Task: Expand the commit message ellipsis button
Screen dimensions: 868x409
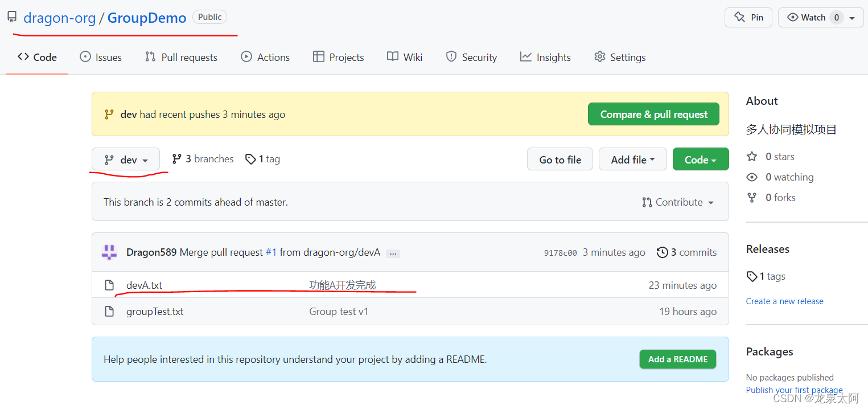Action: click(x=393, y=253)
